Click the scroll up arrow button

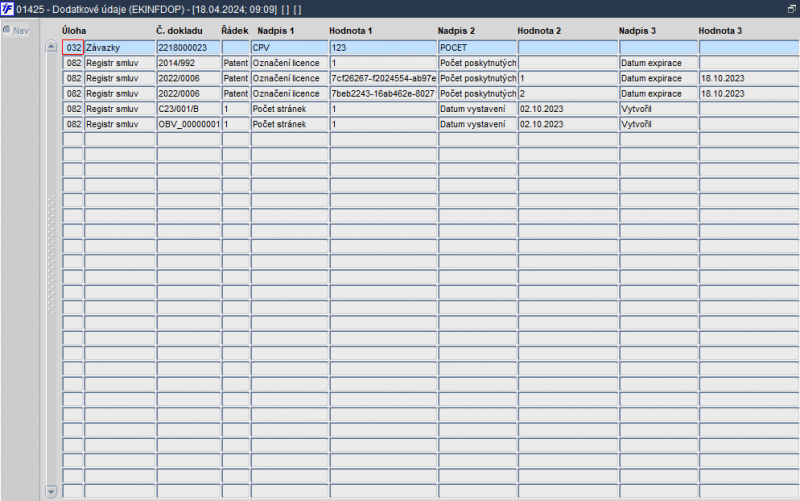click(51, 46)
